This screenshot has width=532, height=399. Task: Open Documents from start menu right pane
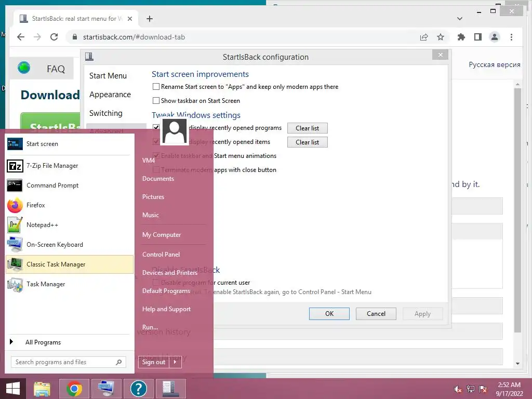[158, 179]
